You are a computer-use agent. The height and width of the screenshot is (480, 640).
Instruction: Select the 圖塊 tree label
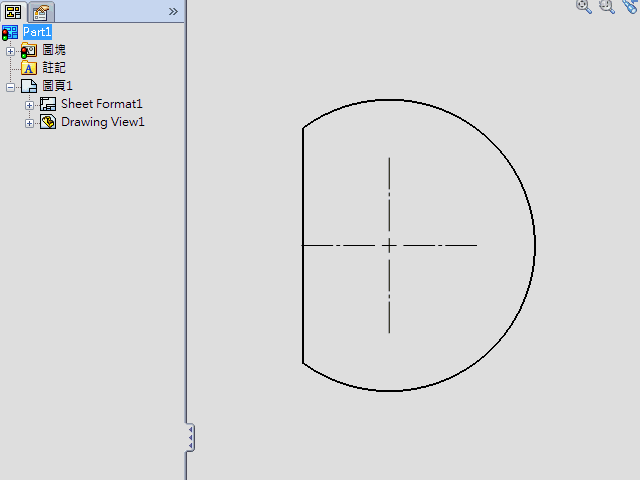54,50
